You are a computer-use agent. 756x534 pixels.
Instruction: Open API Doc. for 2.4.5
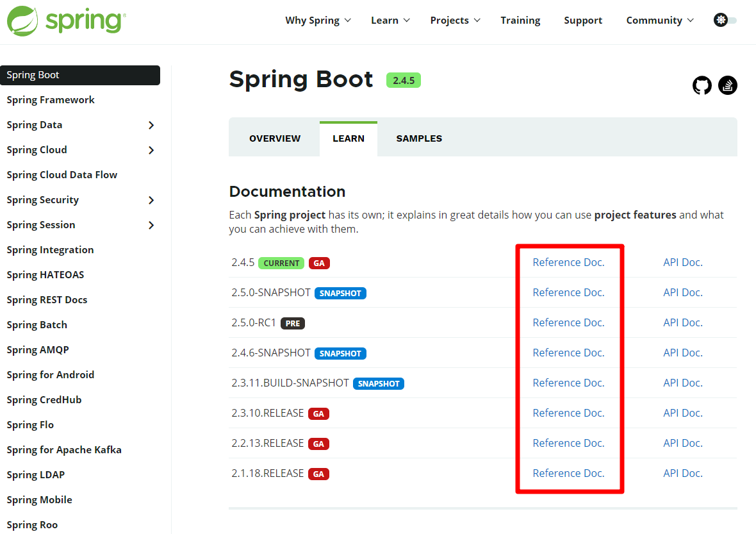(683, 262)
